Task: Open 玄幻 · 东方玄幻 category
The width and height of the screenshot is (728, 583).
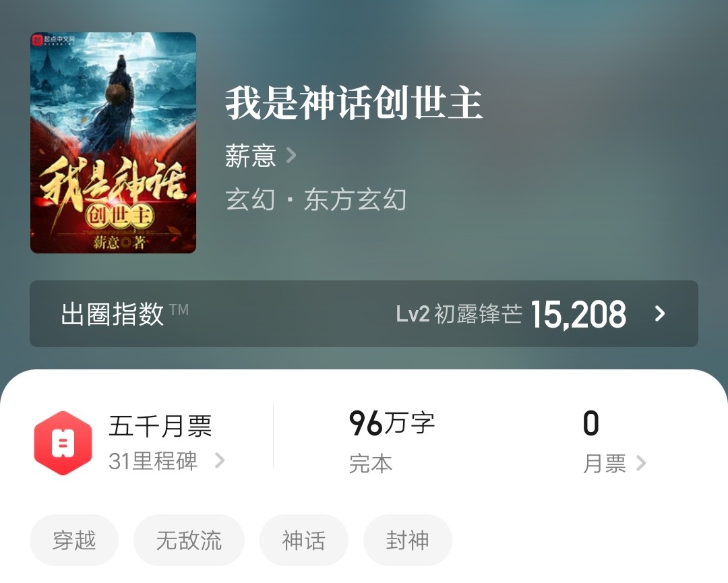Action: [316, 200]
